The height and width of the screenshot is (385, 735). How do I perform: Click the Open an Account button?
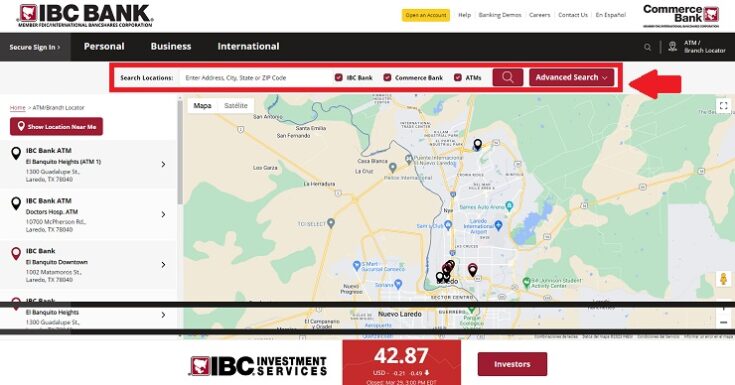tap(426, 15)
